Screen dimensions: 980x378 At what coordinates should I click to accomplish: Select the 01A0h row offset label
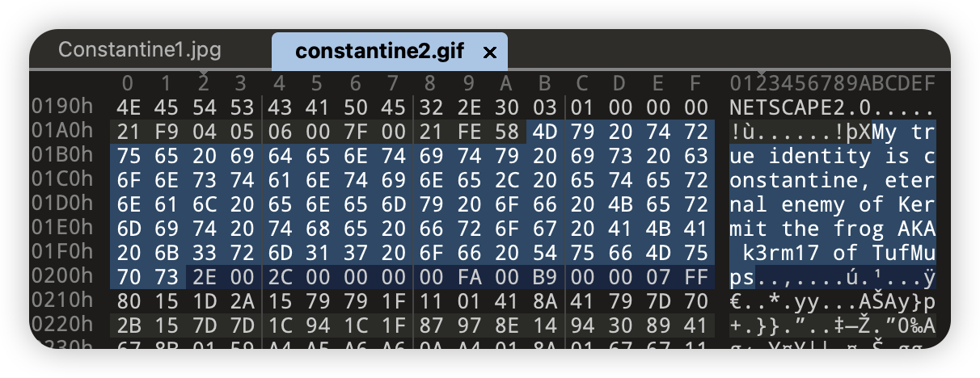(62, 132)
